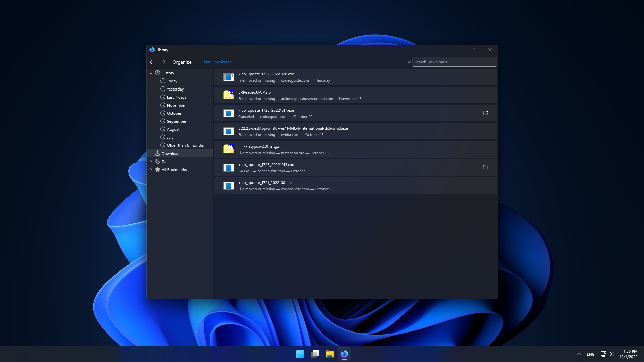Select Downloads in the sidebar
This screenshot has width=644, height=362.
point(180,154)
